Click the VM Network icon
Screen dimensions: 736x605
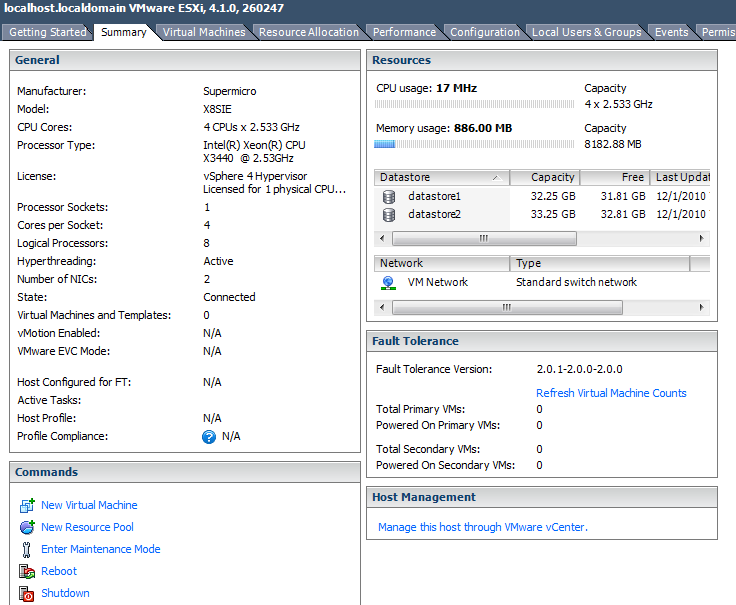pyautogui.click(x=389, y=282)
